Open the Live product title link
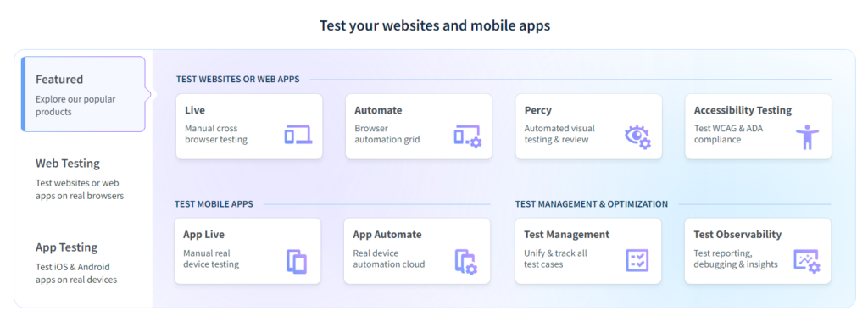This screenshot has width=868, height=333. point(195,111)
